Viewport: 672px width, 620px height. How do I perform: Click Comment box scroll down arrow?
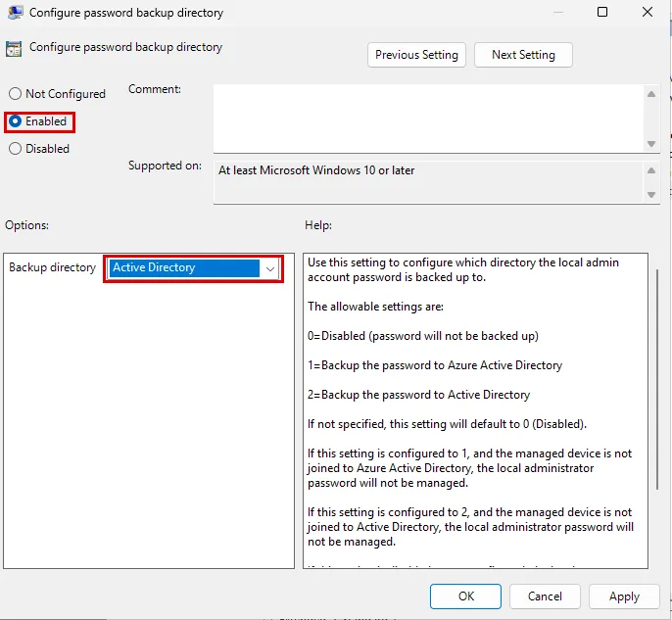pyautogui.click(x=651, y=144)
